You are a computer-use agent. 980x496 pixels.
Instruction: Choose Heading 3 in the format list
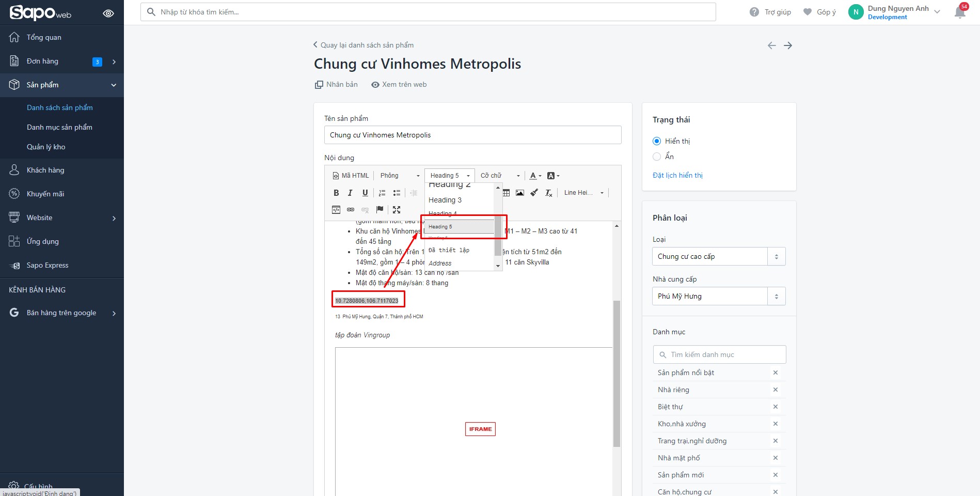coord(445,200)
